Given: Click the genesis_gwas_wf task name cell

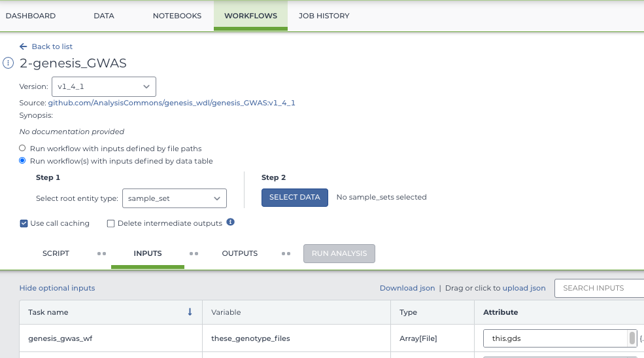Looking at the screenshot, I should 111,338.
